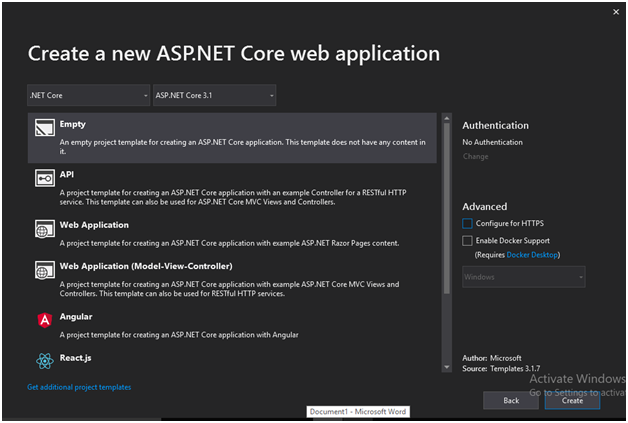The width and height of the screenshot is (628, 423).
Task: Click the dialog title heading
Action: [234, 54]
